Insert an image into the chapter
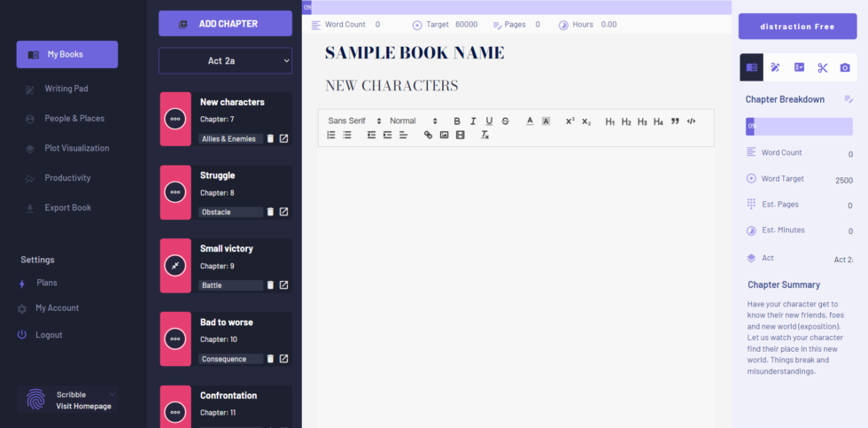 [x=444, y=135]
